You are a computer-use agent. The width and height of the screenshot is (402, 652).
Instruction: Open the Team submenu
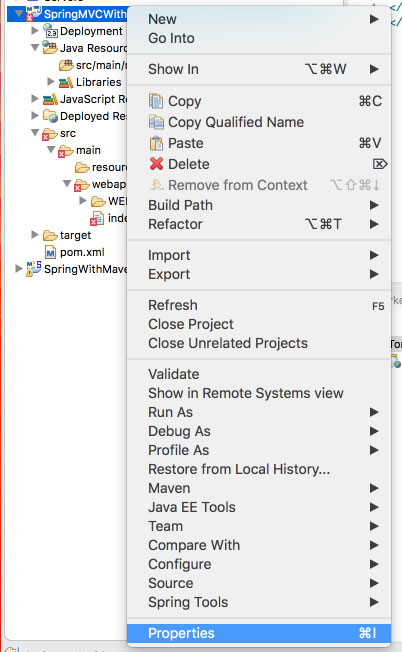pos(259,526)
